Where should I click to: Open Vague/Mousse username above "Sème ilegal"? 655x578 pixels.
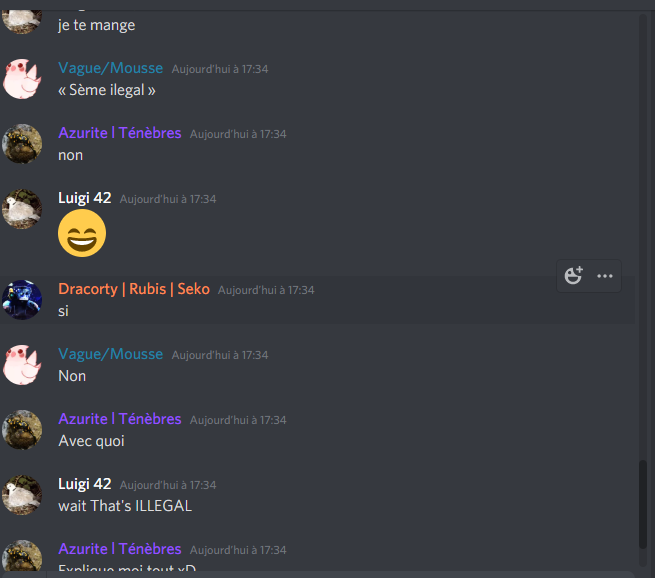tap(111, 68)
